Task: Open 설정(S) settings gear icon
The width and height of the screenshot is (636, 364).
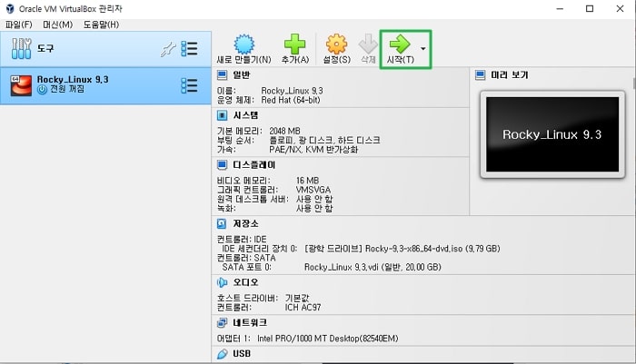Action: tap(337, 44)
